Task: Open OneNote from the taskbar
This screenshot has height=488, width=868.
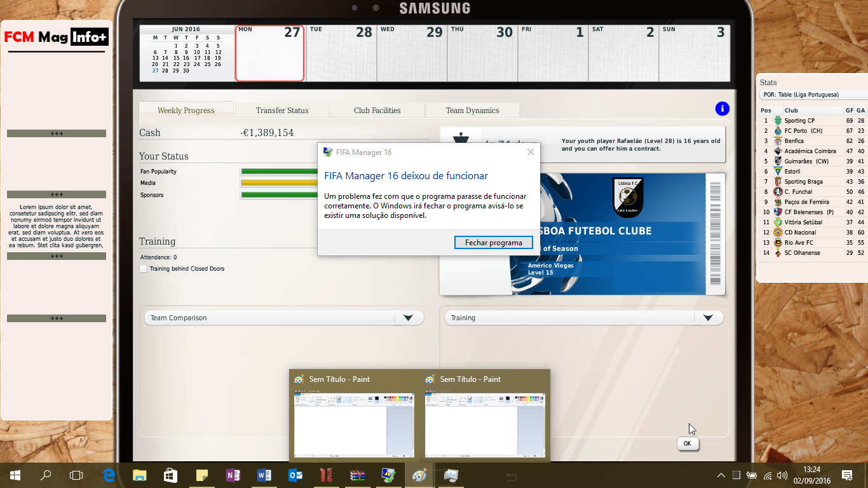Action: click(x=233, y=475)
